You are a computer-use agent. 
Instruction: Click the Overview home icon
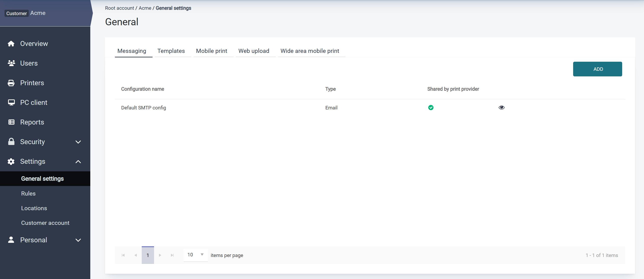[11, 43]
